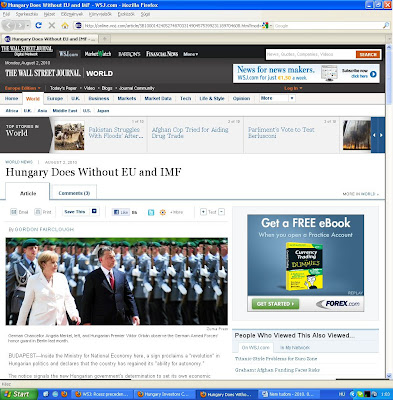This screenshot has width=393, height=400.
Task: Switch to WSJ Rossz precedens taskbar window
Action: coord(103,394)
